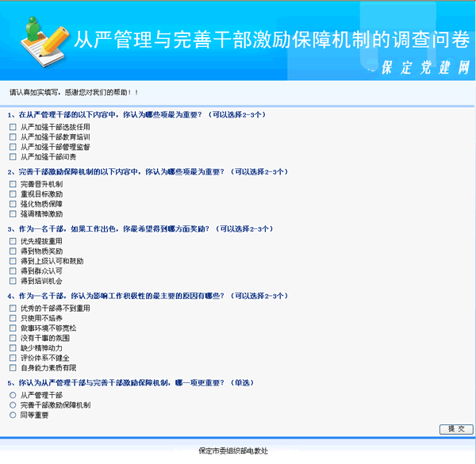This screenshot has width=476, height=464.
Task: Tick 得到上级认可和鼓励 checkbox
Action: [x=13, y=261]
